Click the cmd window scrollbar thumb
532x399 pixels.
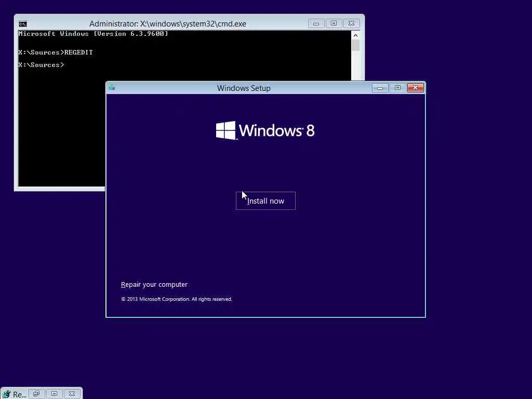(355, 46)
